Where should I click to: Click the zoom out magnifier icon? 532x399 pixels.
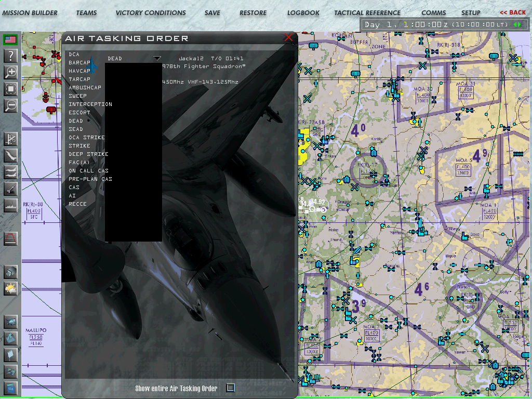tap(11, 105)
